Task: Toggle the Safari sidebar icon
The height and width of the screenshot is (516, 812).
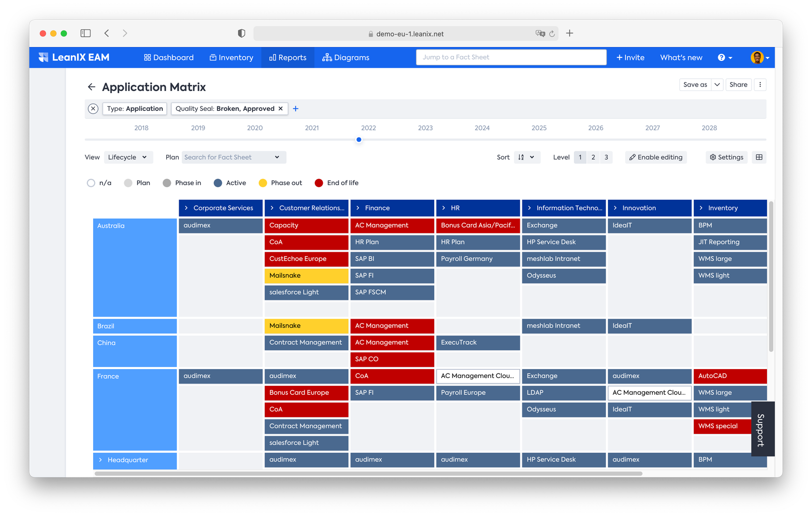Action: (86, 33)
